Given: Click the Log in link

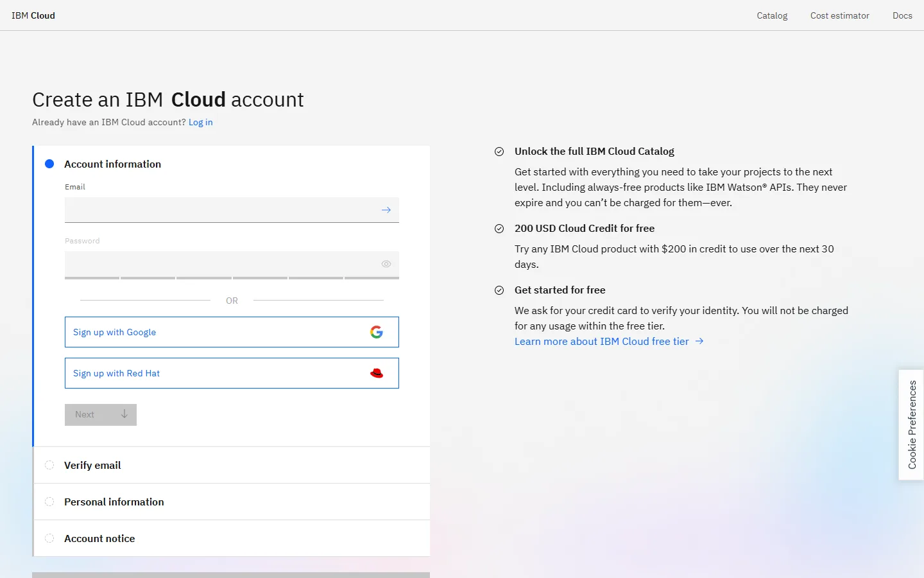Looking at the screenshot, I should click(x=200, y=122).
